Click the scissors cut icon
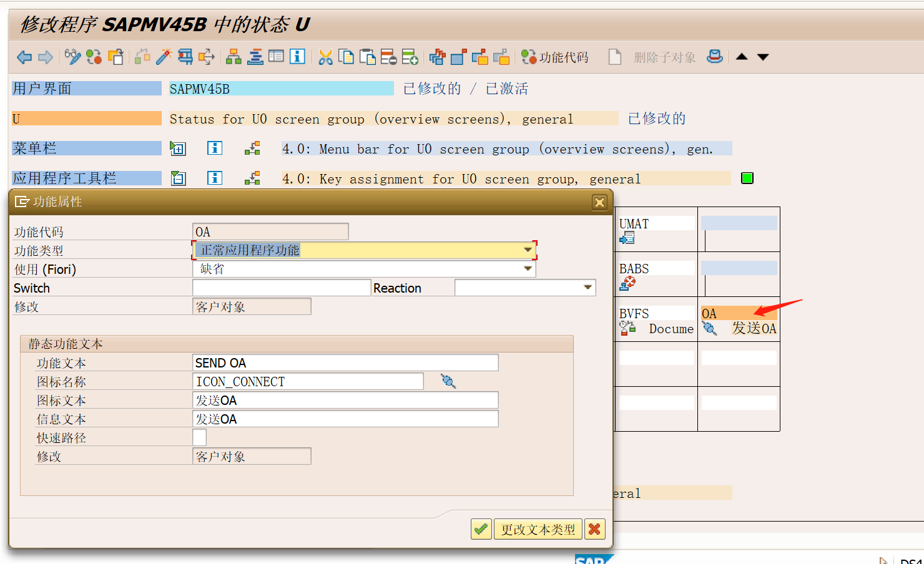Image resolution: width=924 pixels, height=564 pixels. [325, 57]
